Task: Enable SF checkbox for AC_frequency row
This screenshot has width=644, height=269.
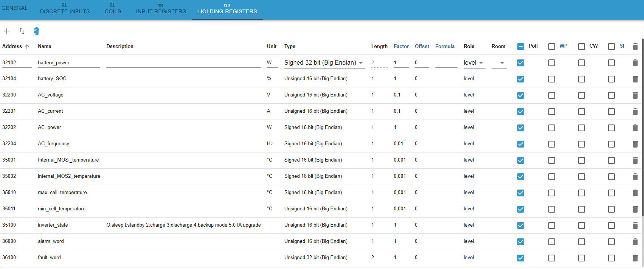Action: click(x=611, y=144)
